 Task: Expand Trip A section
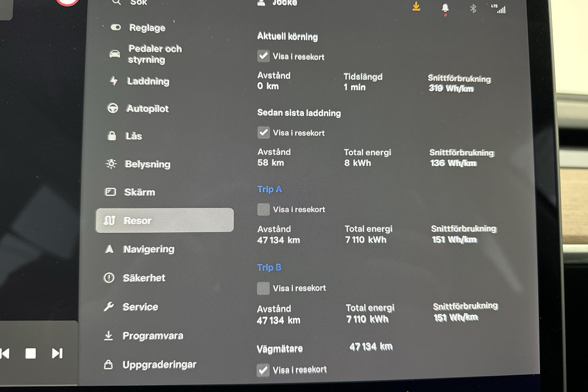point(270,190)
